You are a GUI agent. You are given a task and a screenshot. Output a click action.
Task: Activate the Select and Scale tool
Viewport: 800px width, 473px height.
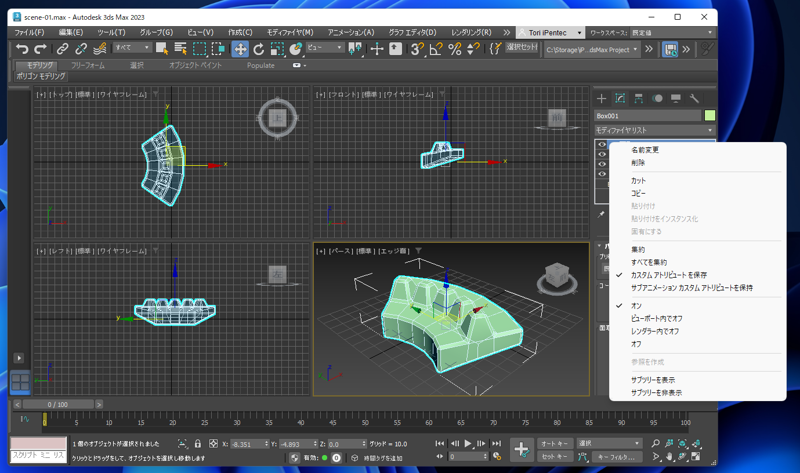click(x=277, y=49)
